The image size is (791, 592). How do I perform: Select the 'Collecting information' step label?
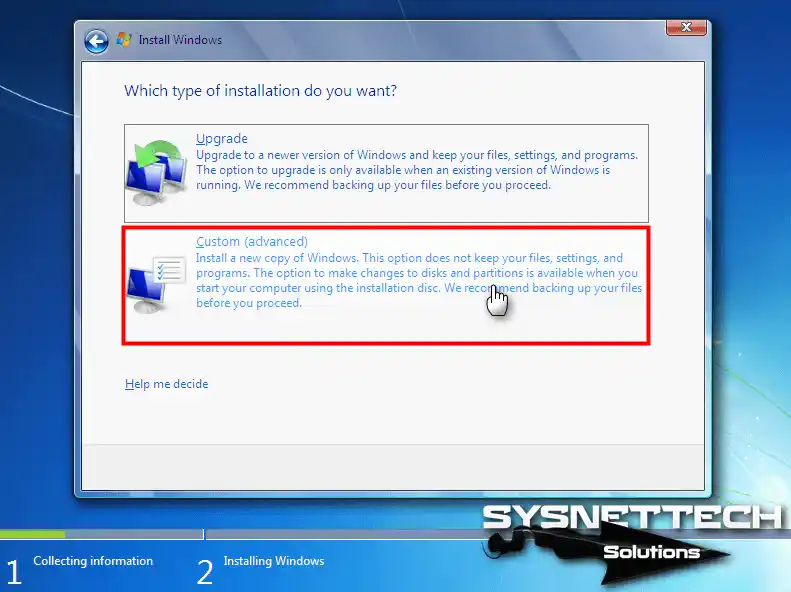93,561
